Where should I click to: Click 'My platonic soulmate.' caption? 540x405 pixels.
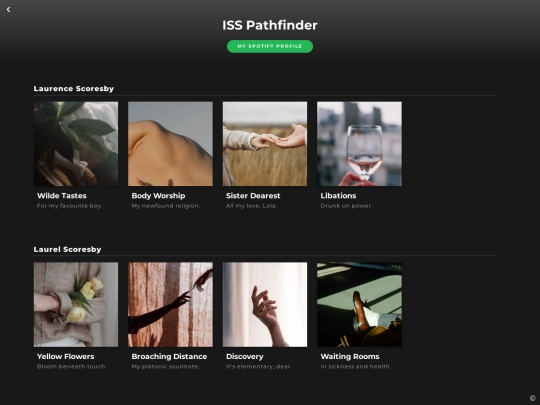click(165, 366)
